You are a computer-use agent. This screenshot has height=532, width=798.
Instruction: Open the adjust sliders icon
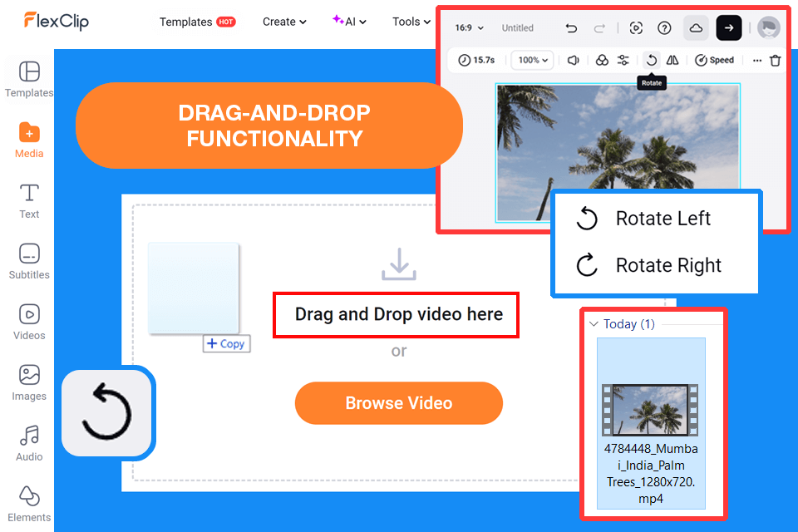click(x=623, y=60)
